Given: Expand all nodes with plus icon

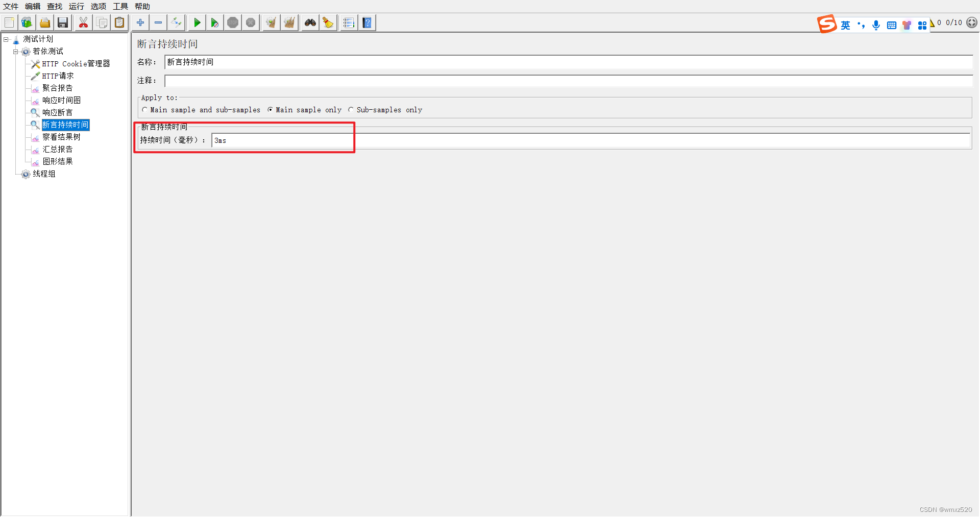Looking at the screenshot, I should (140, 22).
